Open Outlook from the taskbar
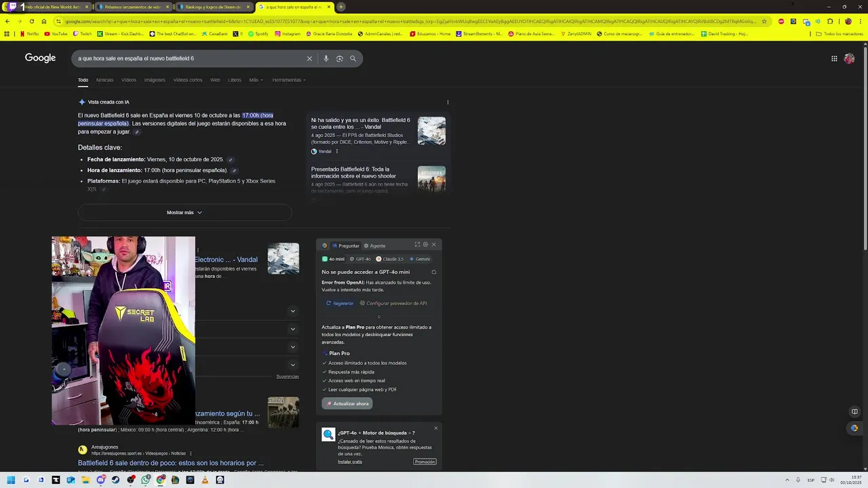This screenshot has width=868, height=488. (71, 480)
